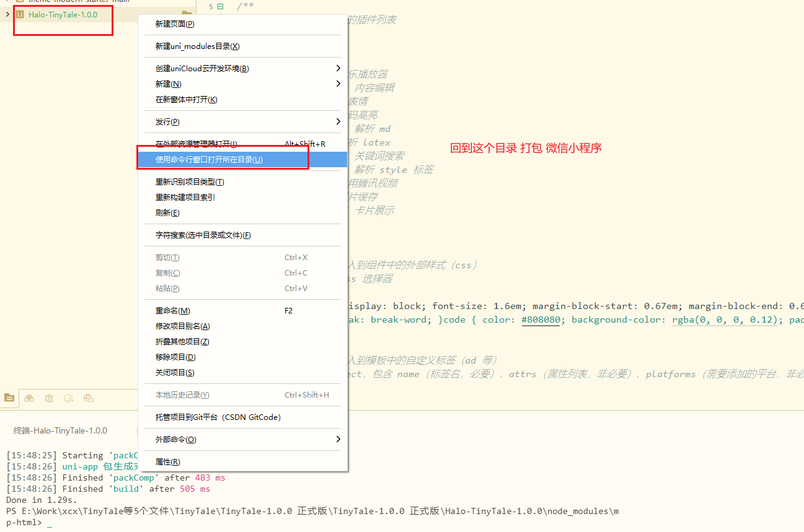Click the #808080 color value in code
The width and height of the screenshot is (804, 532).
coord(541,320)
